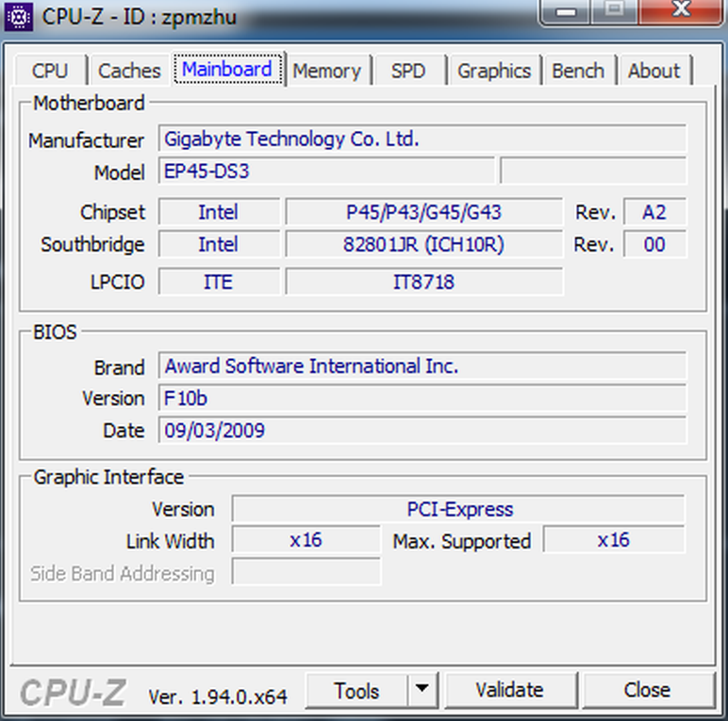Click the Validate button
The height and width of the screenshot is (721, 728).
(510, 690)
